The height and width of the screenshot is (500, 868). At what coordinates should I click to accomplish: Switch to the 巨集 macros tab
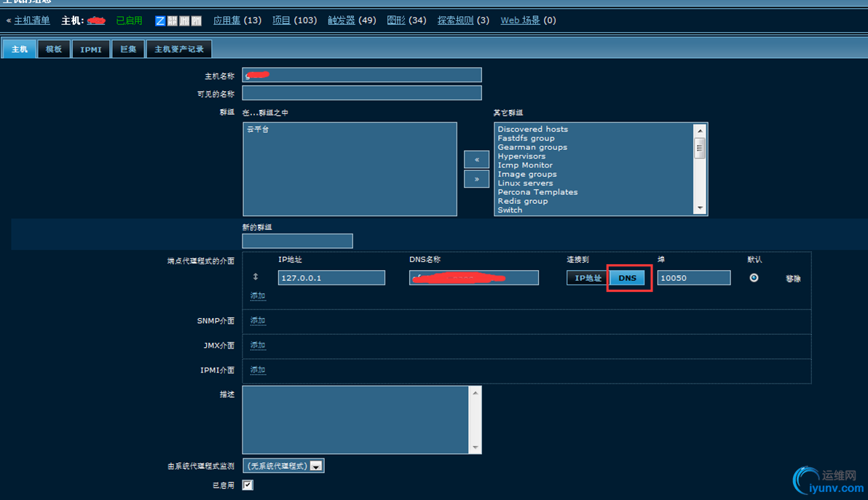(128, 49)
